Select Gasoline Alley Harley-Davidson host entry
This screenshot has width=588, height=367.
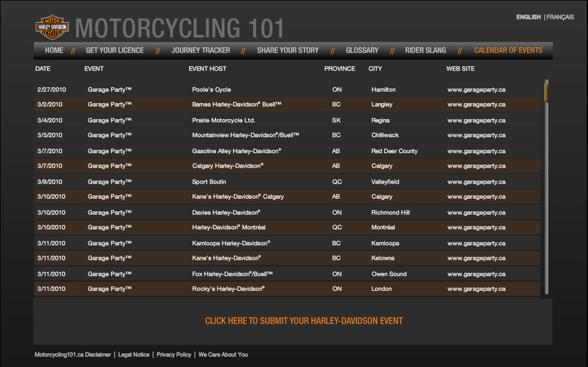[x=237, y=151]
